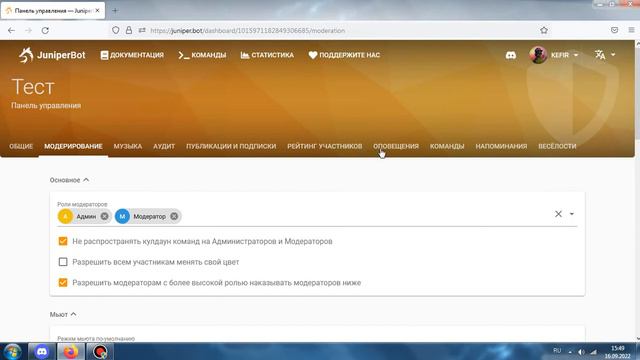The image size is (640, 360).
Task: Open Windows Start button
Action: point(13,351)
